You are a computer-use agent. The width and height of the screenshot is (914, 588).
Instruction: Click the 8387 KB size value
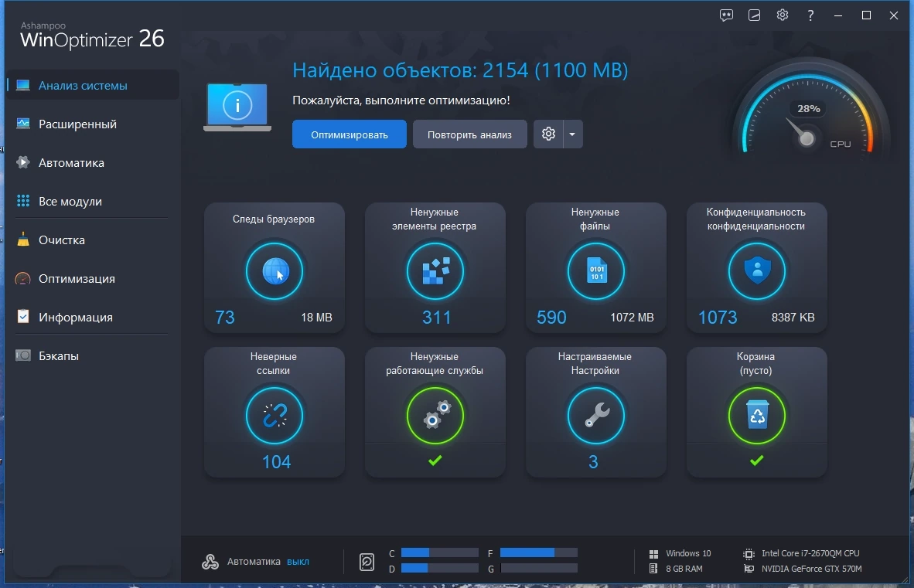pyautogui.click(x=793, y=318)
